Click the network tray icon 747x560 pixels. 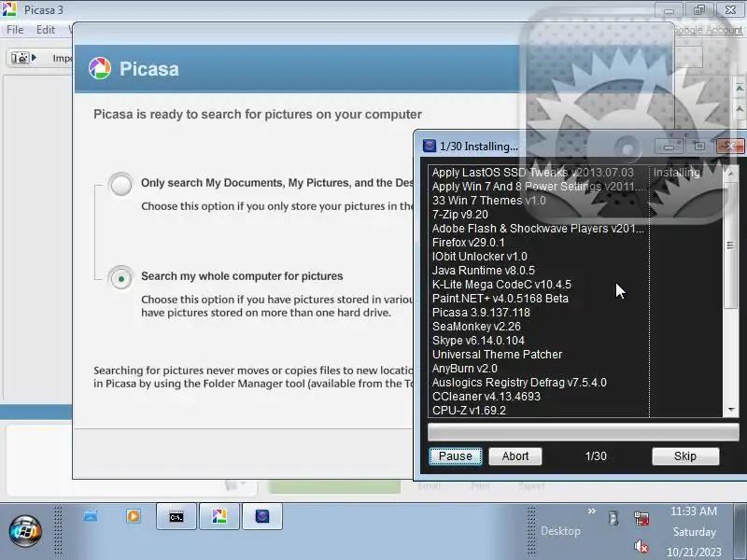[x=641, y=518]
